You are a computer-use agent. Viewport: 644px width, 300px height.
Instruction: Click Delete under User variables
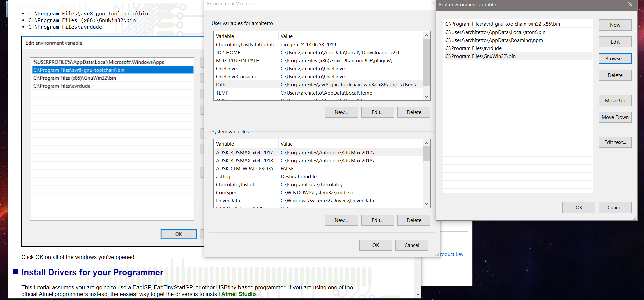pyautogui.click(x=414, y=112)
